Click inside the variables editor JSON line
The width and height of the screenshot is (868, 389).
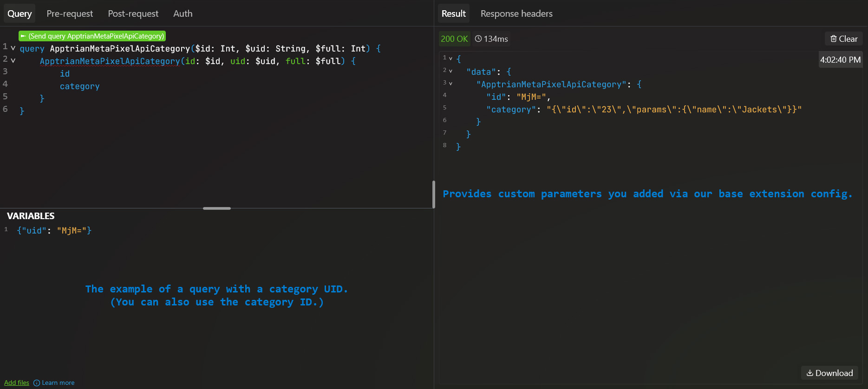pos(54,230)
